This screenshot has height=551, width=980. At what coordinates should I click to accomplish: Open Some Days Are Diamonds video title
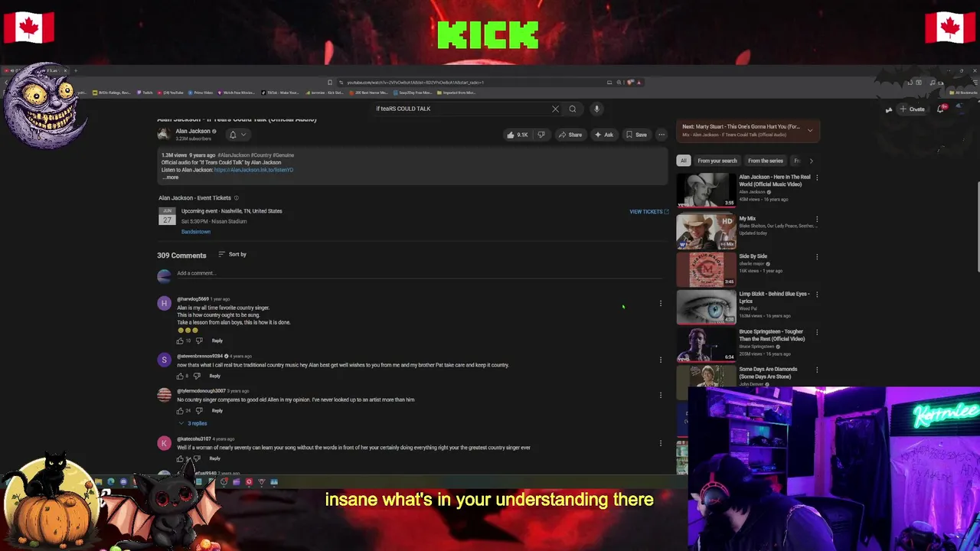pyautogui.click(x=768, y=373)
